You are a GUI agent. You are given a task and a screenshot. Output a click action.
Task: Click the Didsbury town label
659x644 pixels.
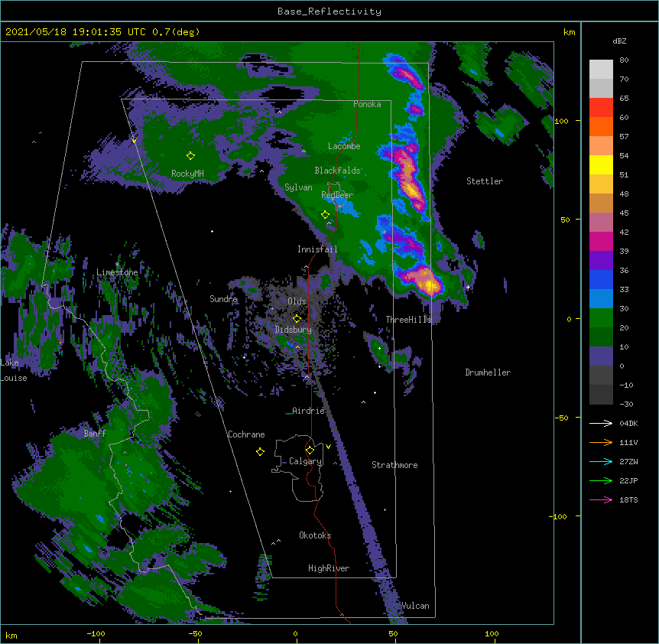tap(294, 330)
